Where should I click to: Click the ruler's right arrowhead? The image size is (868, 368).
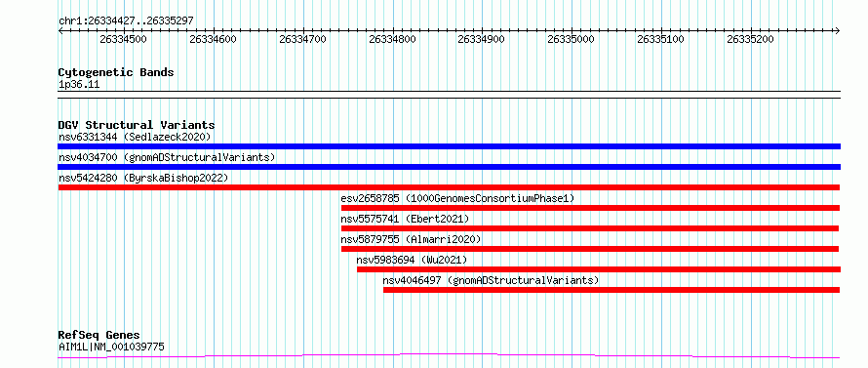[x=838, y=30]
